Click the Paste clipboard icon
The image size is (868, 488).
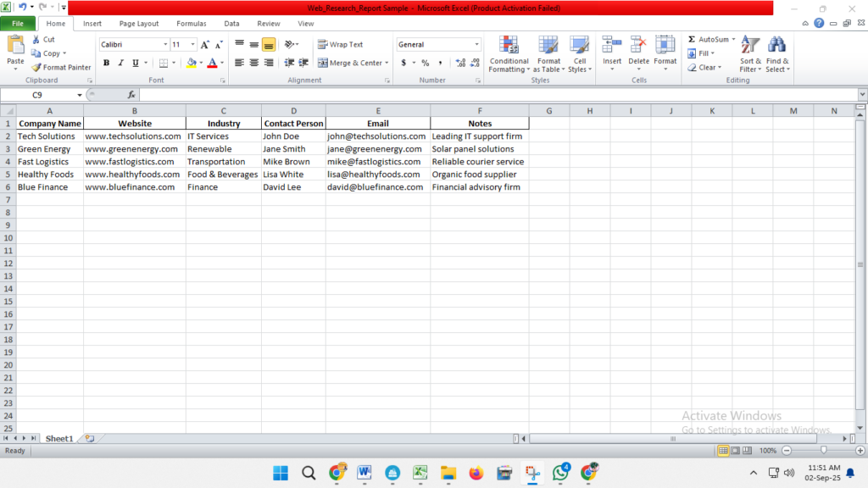(15, 45)
